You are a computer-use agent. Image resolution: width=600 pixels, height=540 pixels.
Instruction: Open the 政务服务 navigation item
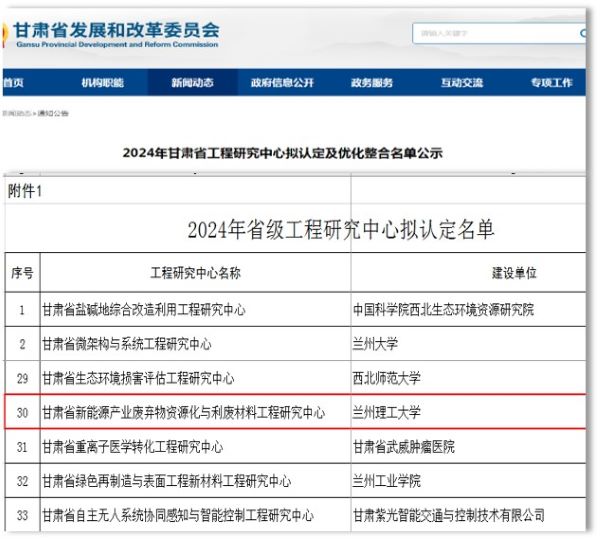[x=372, y=83]
